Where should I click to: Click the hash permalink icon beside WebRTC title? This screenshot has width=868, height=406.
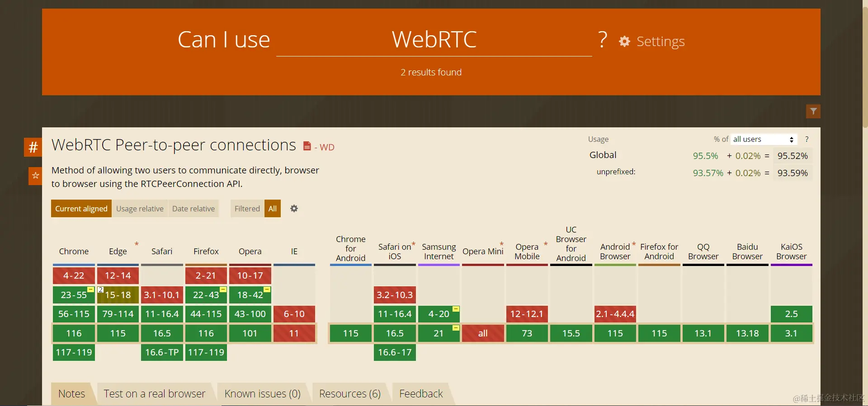(x=33, y=147)
